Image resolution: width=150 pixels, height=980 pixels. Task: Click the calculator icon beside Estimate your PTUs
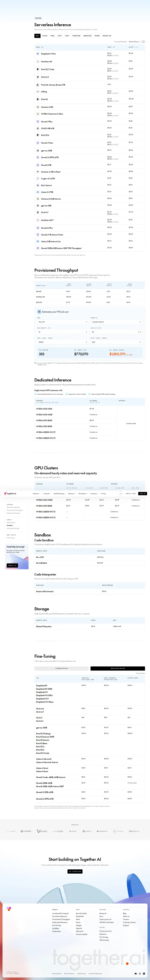click(39, 312)
